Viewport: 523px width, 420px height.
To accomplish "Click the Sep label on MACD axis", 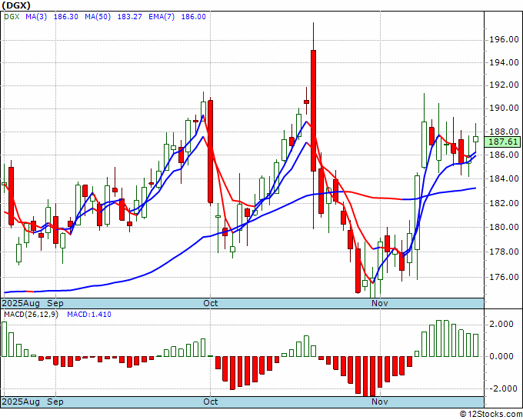I will click(x=55, y=402).
